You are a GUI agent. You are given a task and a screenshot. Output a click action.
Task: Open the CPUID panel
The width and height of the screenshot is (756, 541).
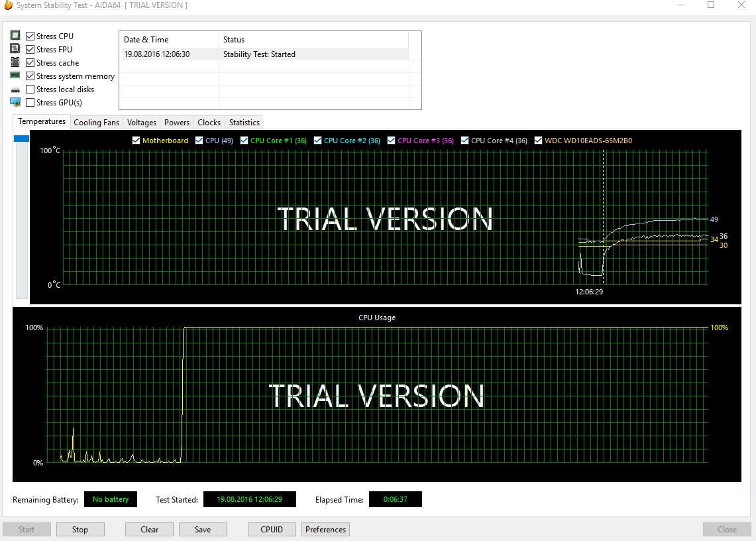point(272,530)
